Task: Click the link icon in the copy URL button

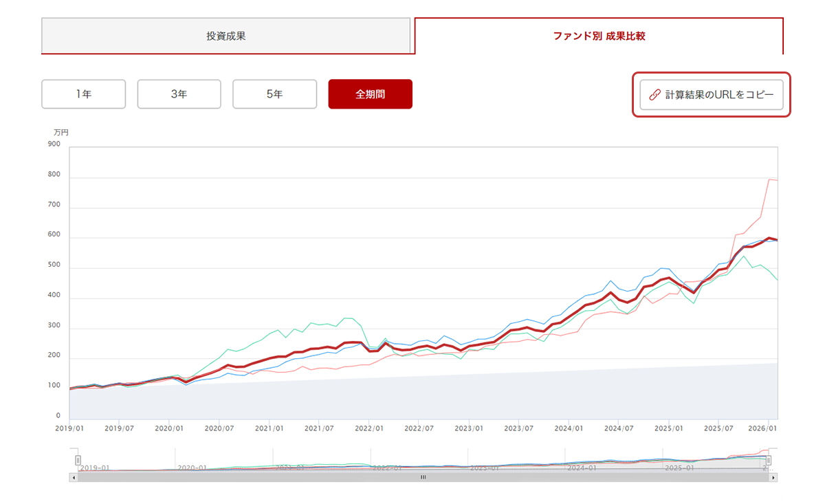Action: click(x=654, y=95)
